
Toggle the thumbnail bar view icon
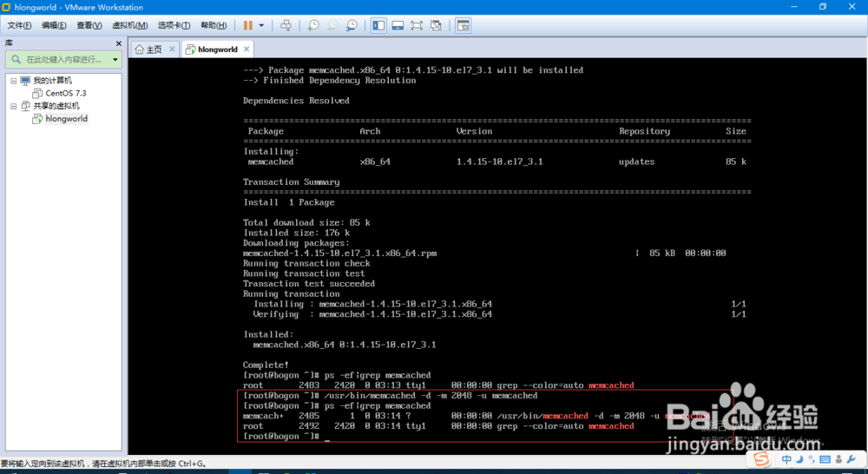coord(398,25)
